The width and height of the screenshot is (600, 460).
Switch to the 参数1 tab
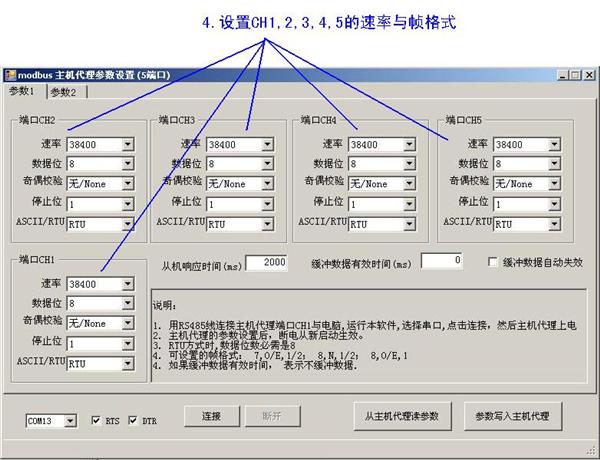(24, 91)
